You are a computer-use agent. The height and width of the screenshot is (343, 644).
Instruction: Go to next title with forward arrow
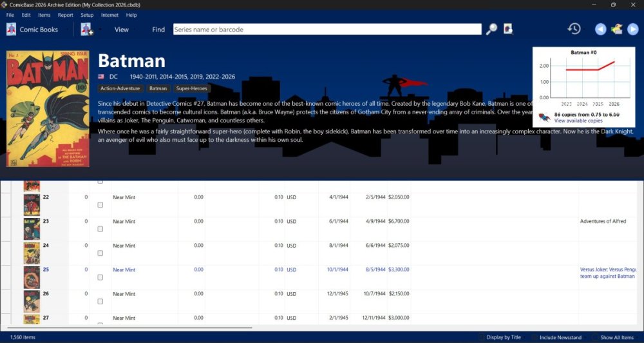pos(632,29)
